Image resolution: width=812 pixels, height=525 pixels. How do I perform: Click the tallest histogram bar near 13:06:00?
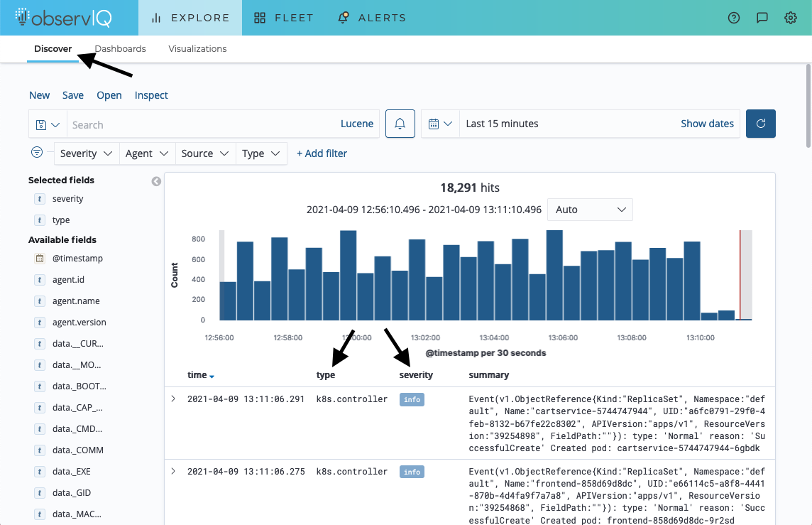(x=554, y=275)
